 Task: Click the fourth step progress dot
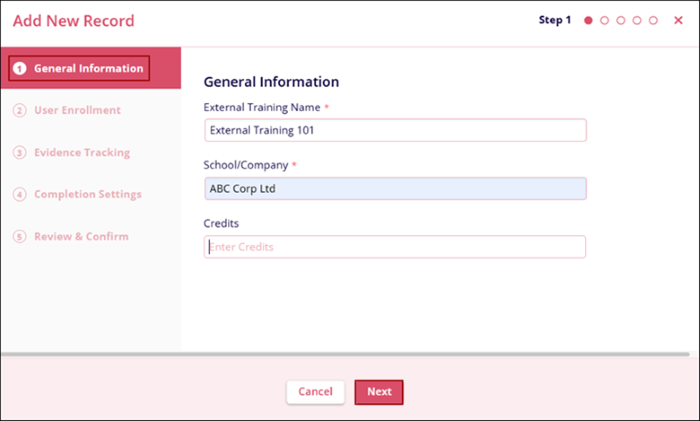[637, 20]
